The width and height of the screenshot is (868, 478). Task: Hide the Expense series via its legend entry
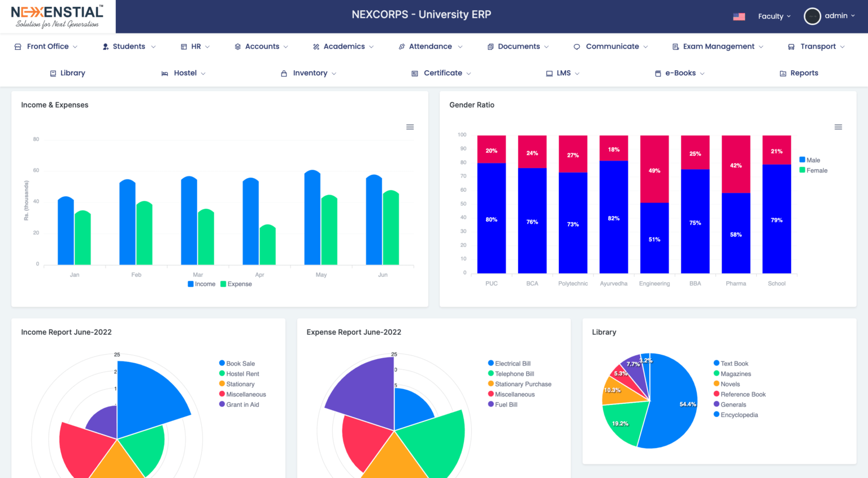pyautogui.click(x=236, y=283)
